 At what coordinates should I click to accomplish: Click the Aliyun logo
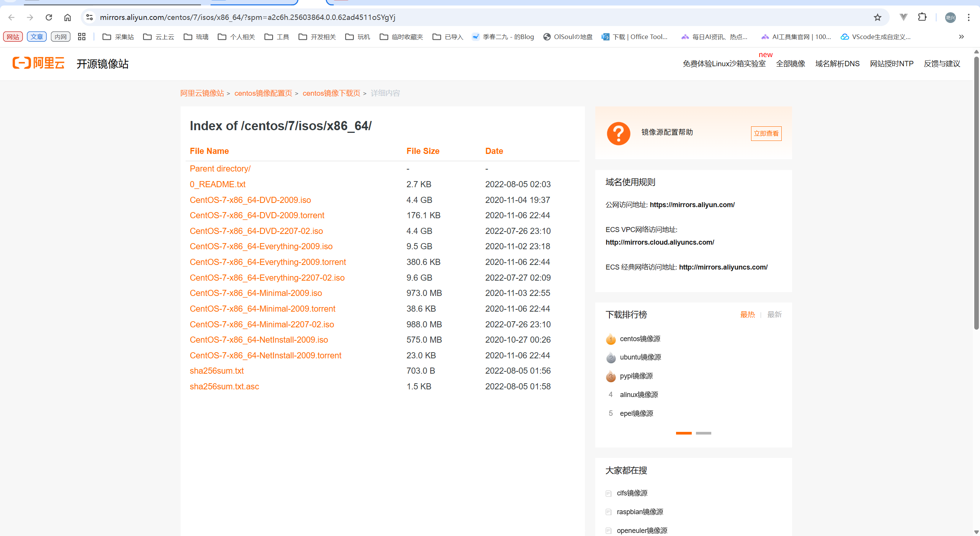click(x=39, y=63)
